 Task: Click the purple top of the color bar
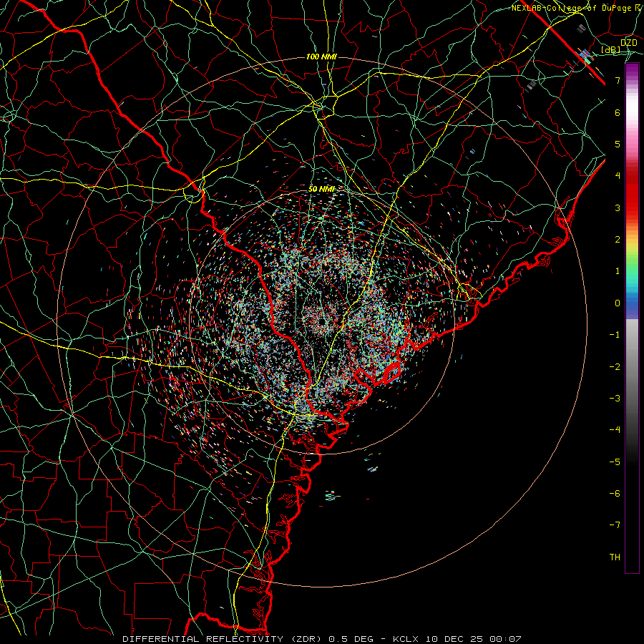(x=632, y=70)
